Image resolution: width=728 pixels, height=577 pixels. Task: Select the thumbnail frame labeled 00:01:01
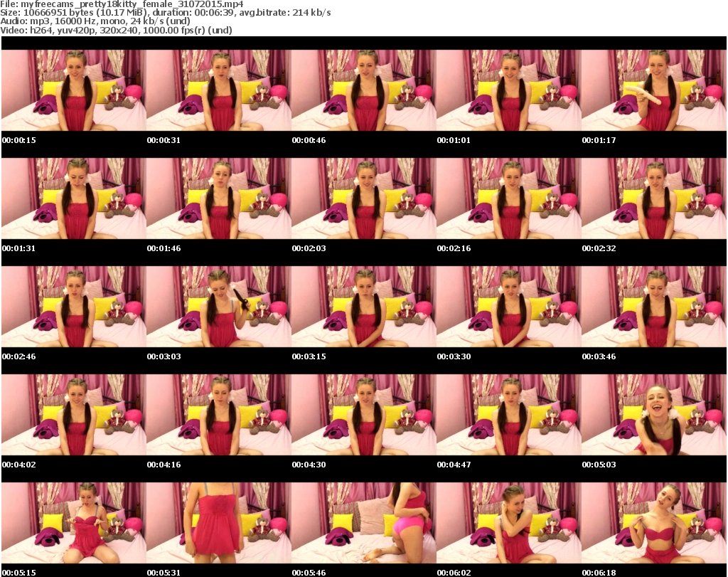(509, 90)
